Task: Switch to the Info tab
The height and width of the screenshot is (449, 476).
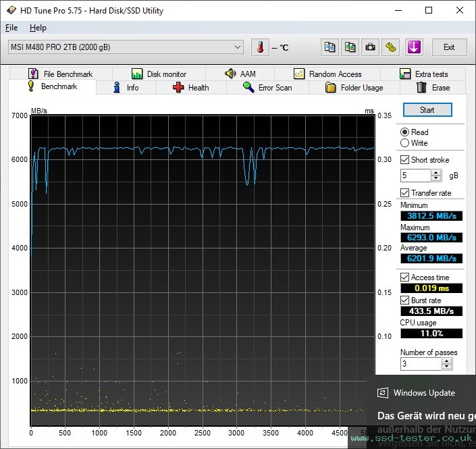Action: coord(126,88)
